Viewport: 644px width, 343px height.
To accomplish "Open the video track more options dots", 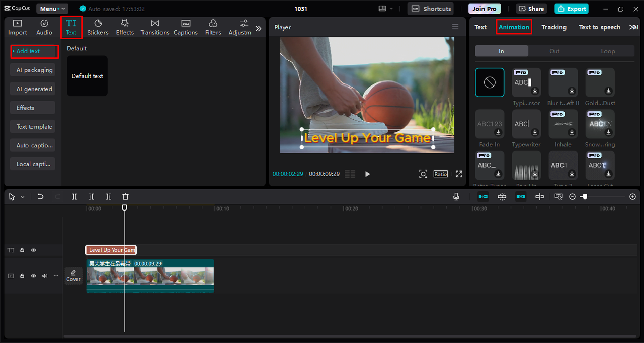I will coord(56,276).
